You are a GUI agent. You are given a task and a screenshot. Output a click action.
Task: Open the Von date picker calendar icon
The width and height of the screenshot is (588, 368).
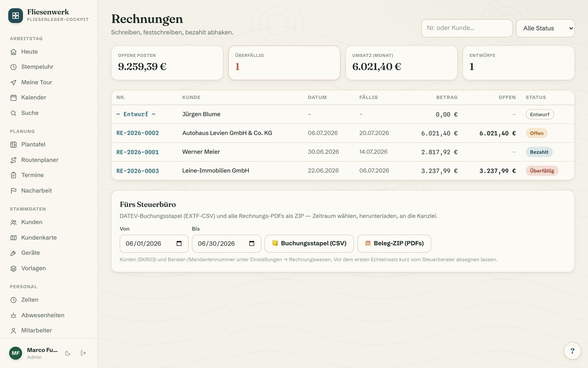pos(179,244)
